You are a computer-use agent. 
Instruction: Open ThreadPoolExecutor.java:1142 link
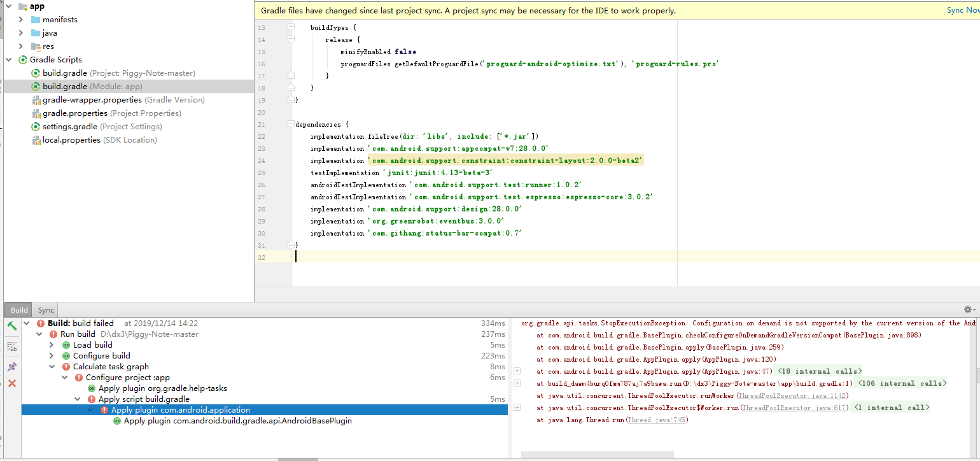click(x=791, y=395)
